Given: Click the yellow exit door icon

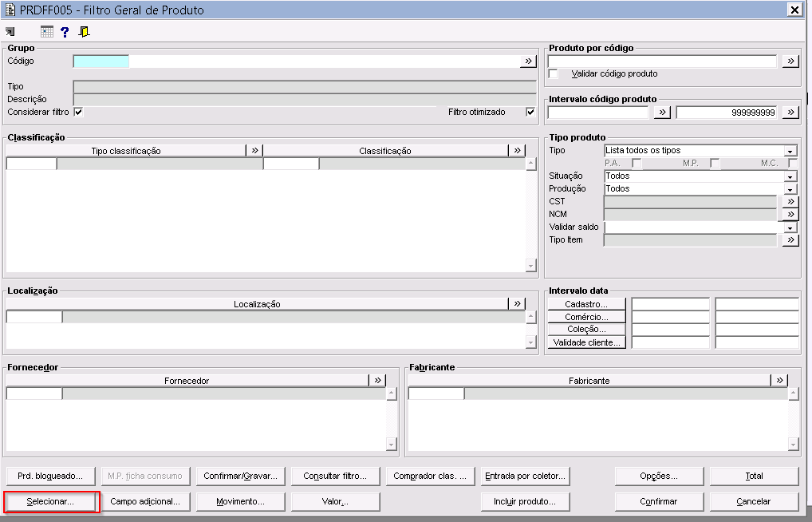Looking at the screenshot, I should click(84, 32).
